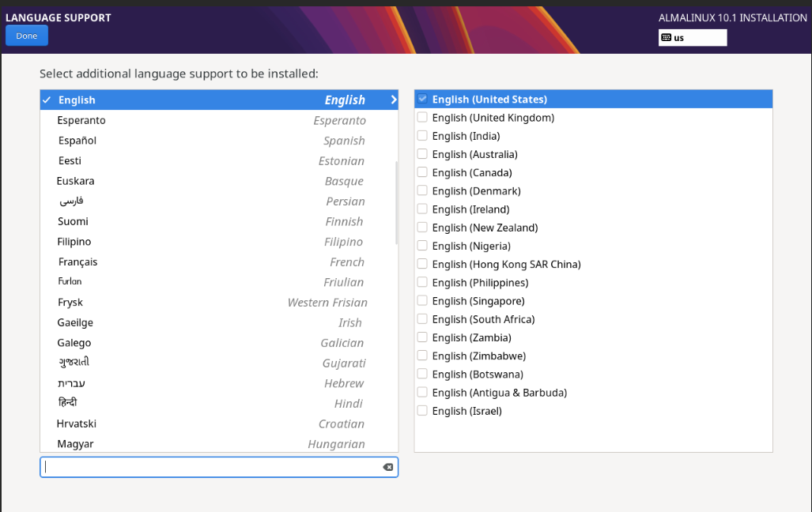Enable English (Zambia)
The width and height of the screenshot is (812, 512).
point(422,337)
